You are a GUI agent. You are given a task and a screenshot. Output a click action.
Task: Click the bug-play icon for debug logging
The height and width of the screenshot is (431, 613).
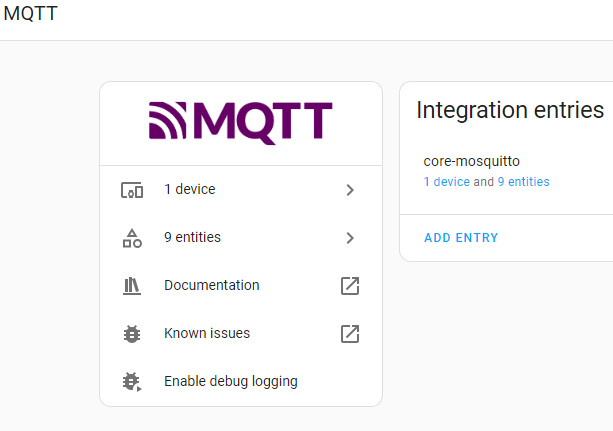(x=132, y=382)
